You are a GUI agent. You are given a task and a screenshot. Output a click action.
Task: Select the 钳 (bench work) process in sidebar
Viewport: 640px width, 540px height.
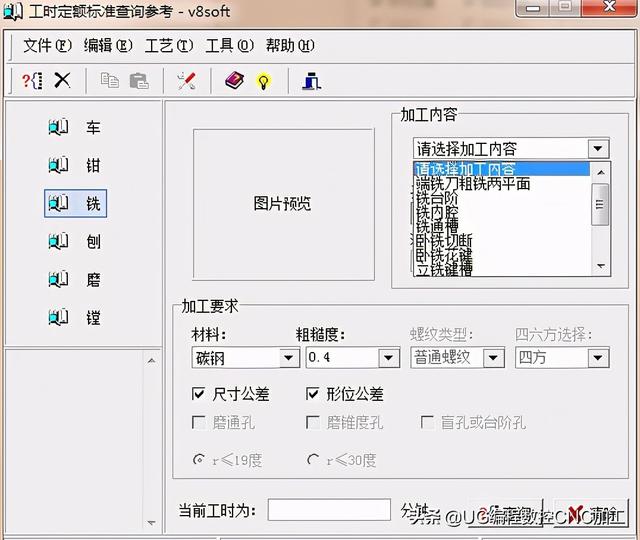click(x=76, y=165)
